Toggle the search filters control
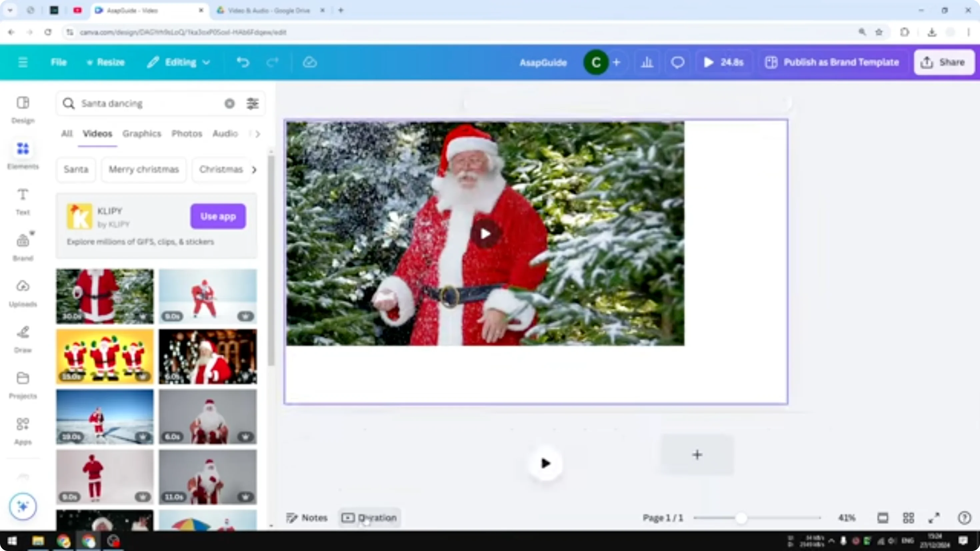 [x=252, y=103]
